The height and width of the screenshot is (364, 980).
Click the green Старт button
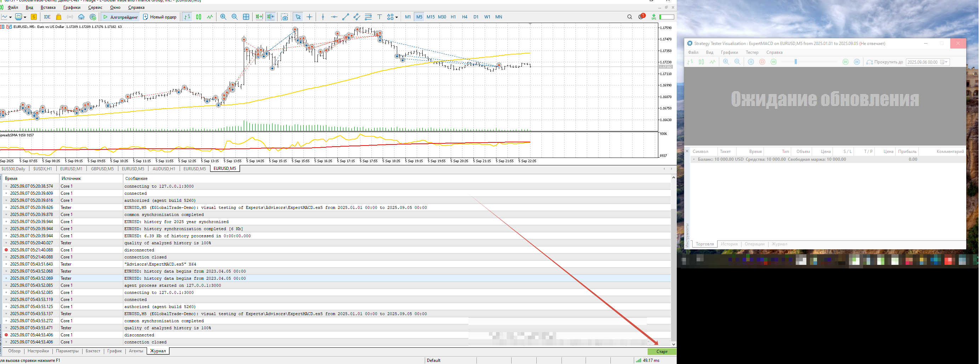pos(662,352)
